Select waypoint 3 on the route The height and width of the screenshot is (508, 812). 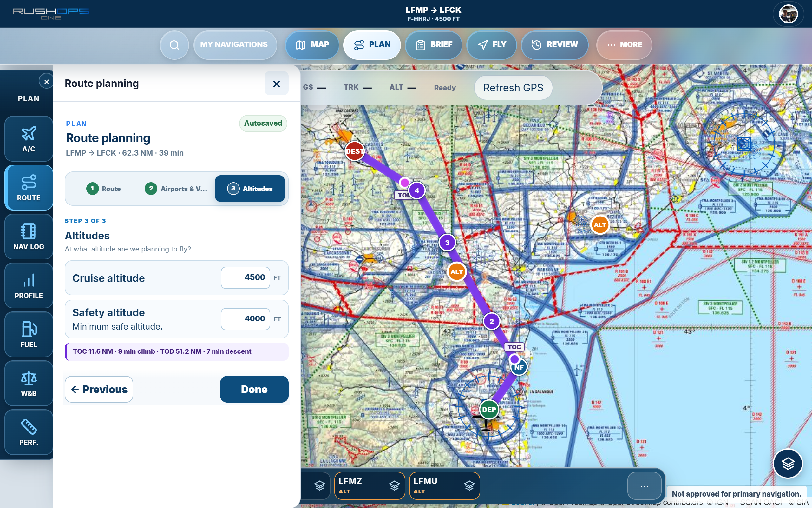447,243
